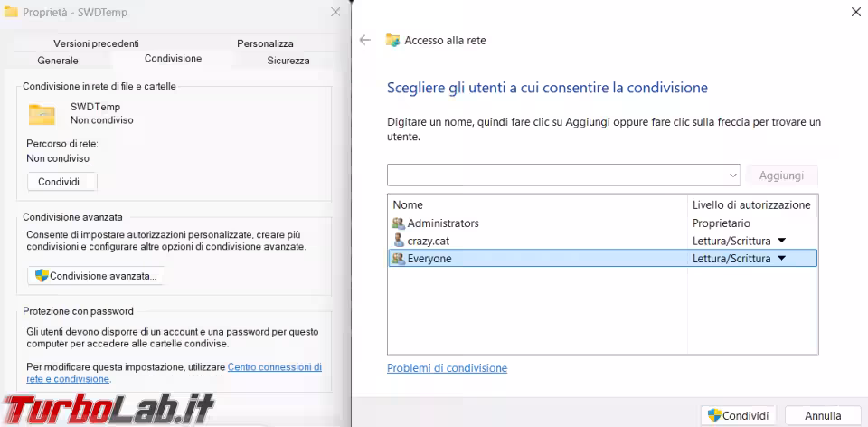Click the shield icon on Condividi button
The image size is (868, 427).
coord(714,415)
